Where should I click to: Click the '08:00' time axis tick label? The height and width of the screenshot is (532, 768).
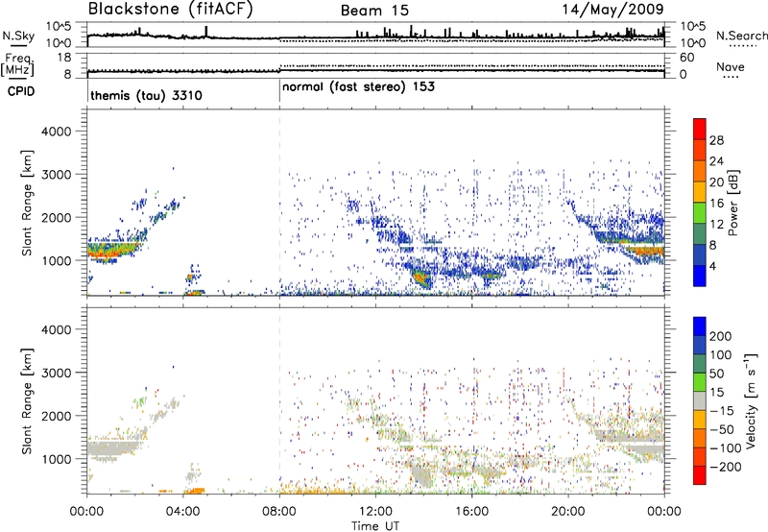pyautogui.click(x=279, y=512)
